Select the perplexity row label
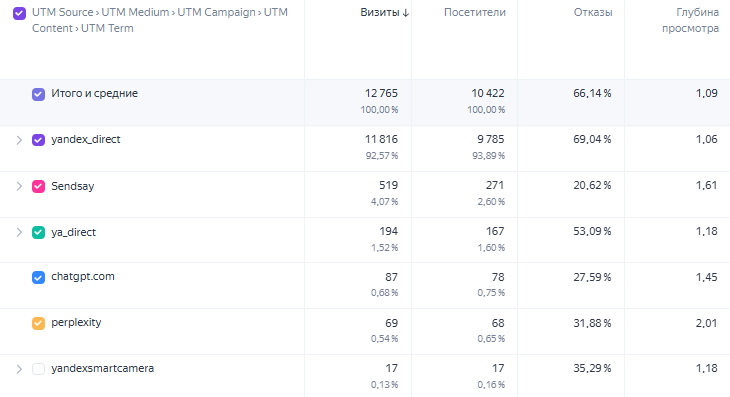730x397 pixels. 76,323
